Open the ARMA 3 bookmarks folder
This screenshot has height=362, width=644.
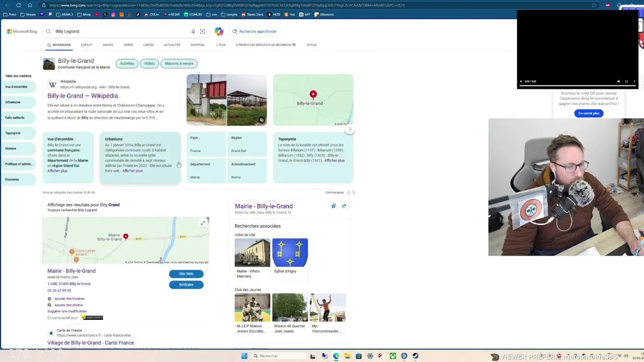64,15
